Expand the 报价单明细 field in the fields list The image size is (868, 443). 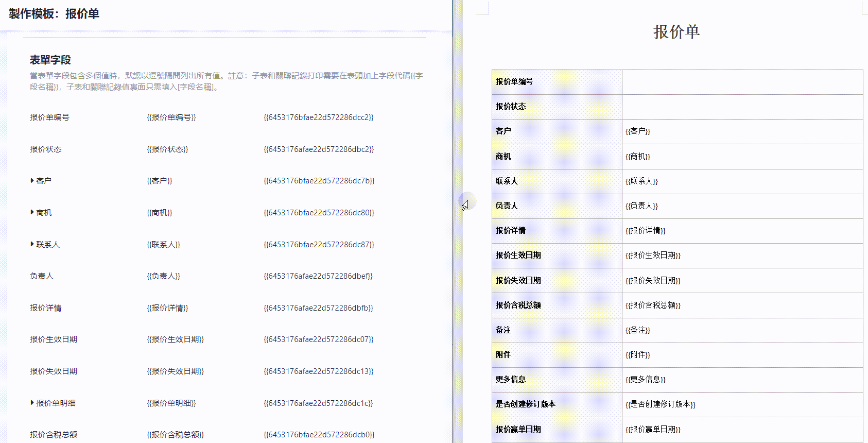tap(32, 403)
